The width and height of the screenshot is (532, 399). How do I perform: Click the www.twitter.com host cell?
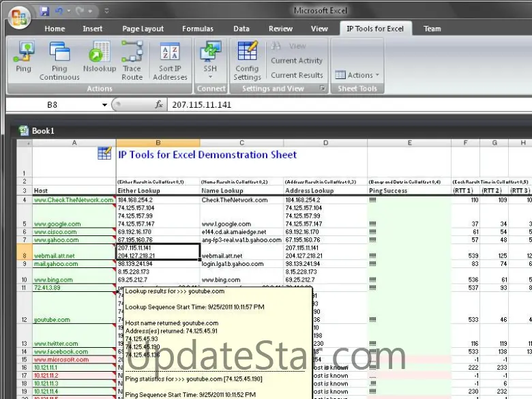point(74,336)
